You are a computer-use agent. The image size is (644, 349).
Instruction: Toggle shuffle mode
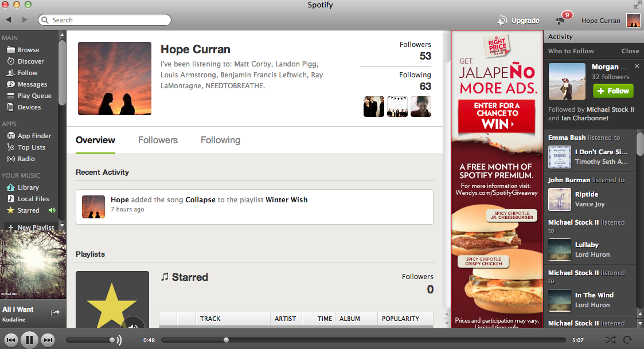pyautogui.click(x=610, y=340)
